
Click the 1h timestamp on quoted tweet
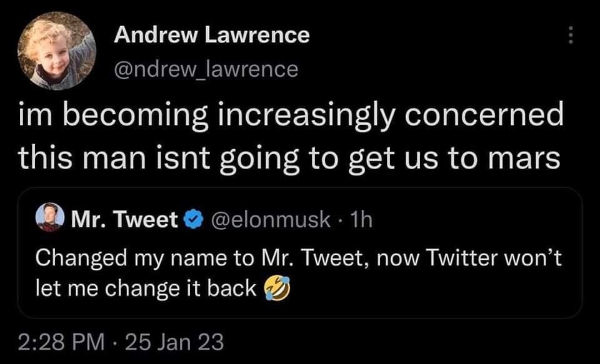[360, 219]
